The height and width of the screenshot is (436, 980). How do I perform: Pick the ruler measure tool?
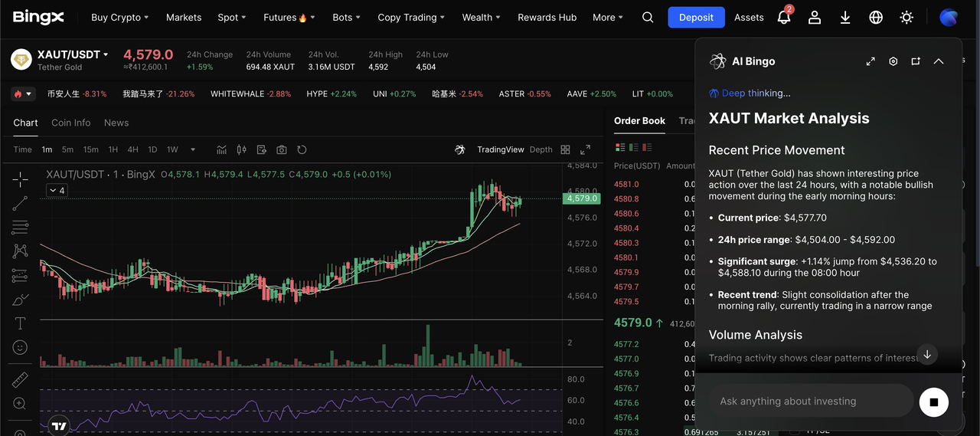click(x=20, y=379)
